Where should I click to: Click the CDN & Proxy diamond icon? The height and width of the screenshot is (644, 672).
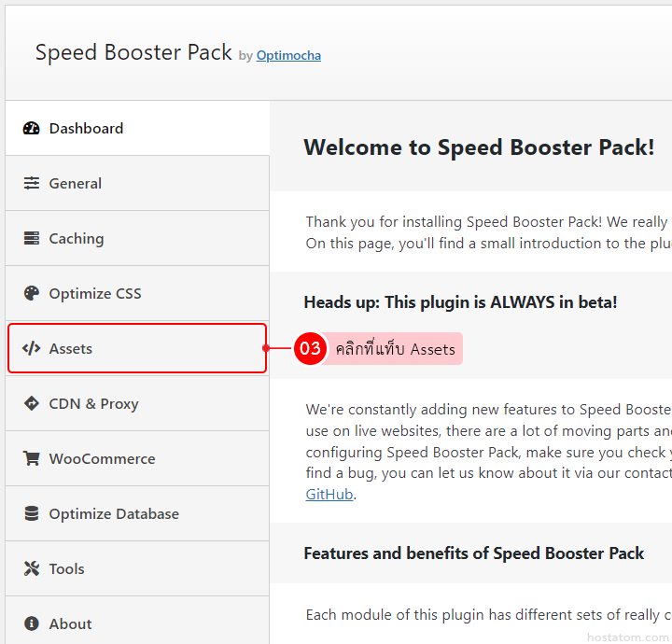(32, 404)
